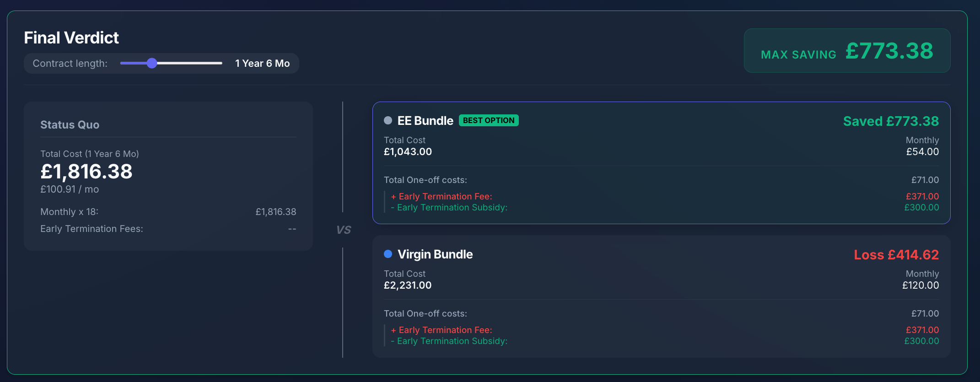The width and height of the screenshot is (980, 382).
Task: Click the Loss £414.62 label
Action: (x=896, y=255)
